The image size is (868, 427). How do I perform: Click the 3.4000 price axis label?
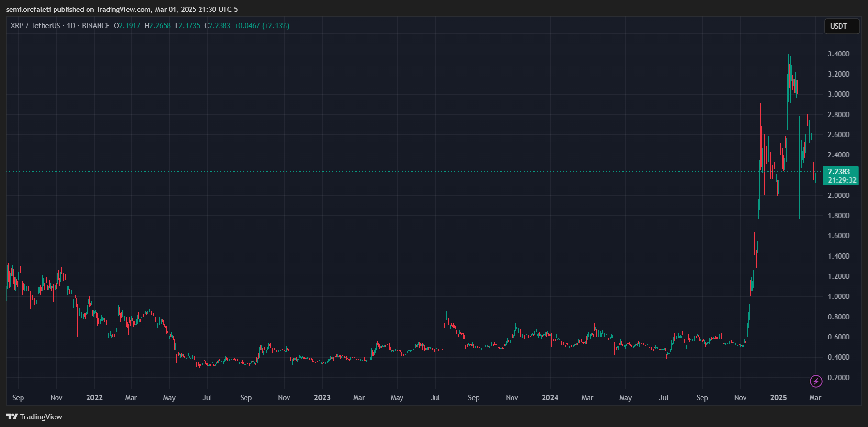(839, 54)
